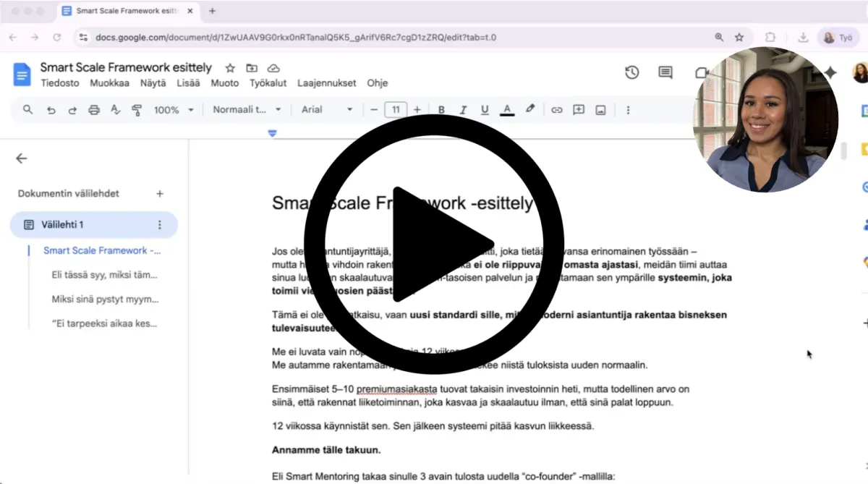Print the document
868x484 pixels.
tap(93, 110)
